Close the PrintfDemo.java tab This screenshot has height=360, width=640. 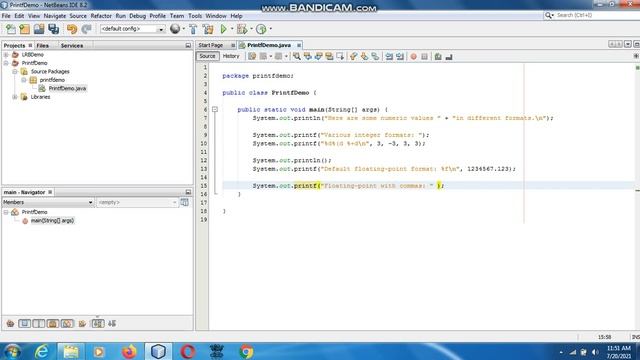(299, 45)
